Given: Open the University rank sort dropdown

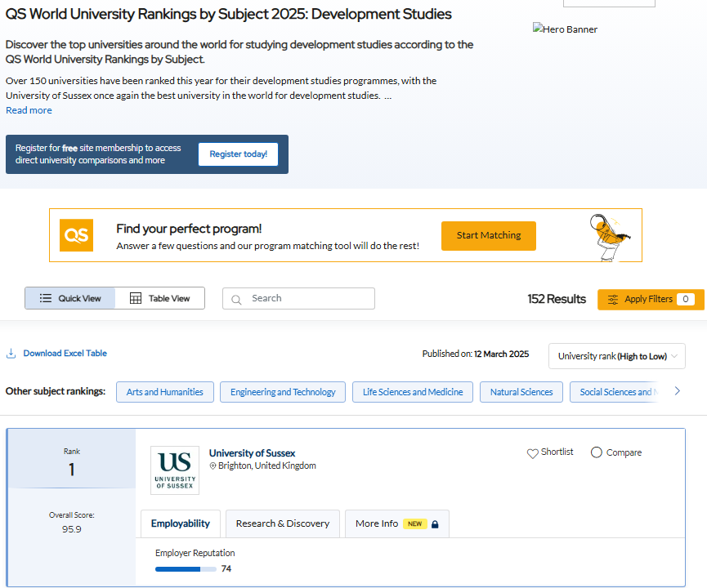Looking at the screenshot, I should [617, 356].
